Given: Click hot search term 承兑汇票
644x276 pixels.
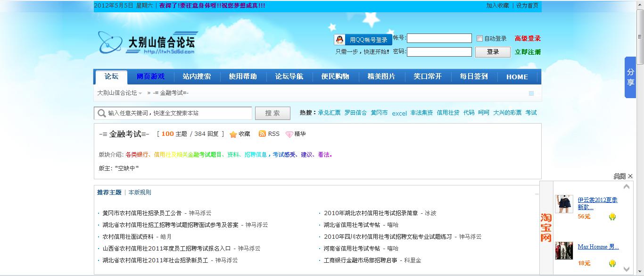Looking at the screenshot, I should [x=329, y=113].
